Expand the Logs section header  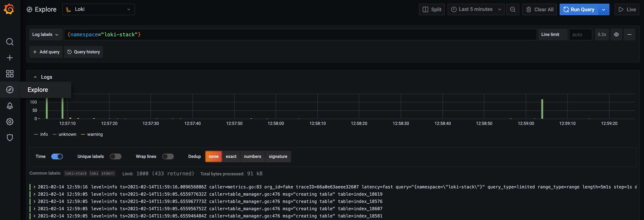35,77
